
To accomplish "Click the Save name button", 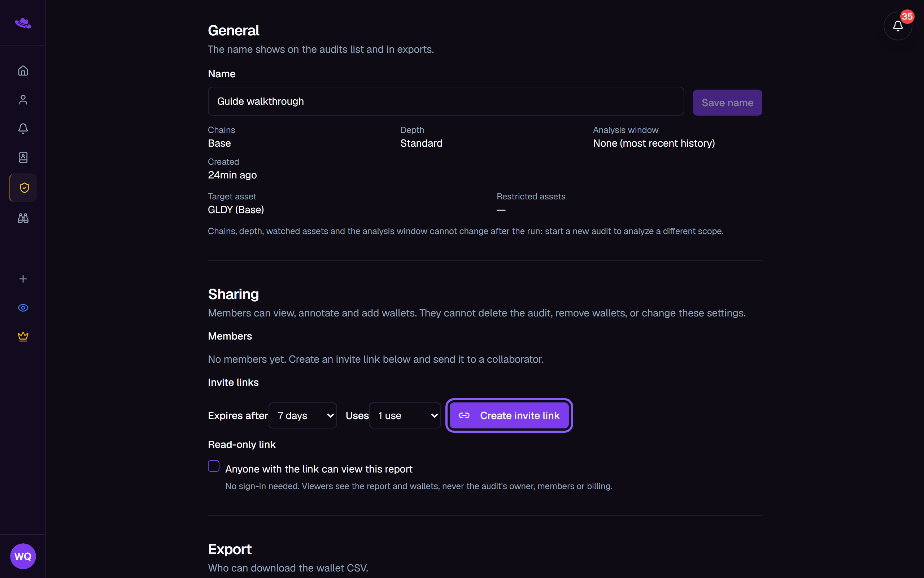I will (x=727, y=103).
